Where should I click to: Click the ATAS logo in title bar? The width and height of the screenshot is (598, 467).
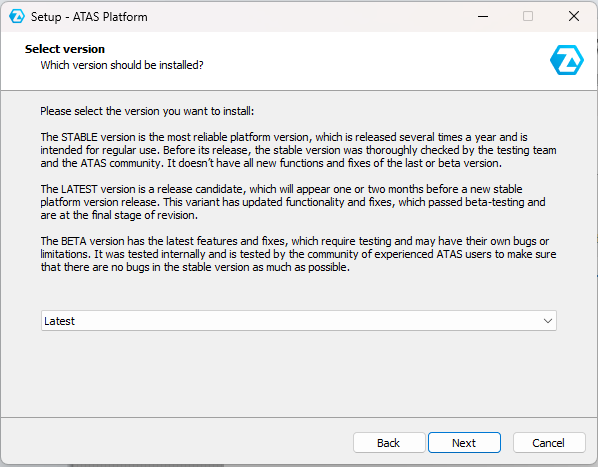coord(17,16)
